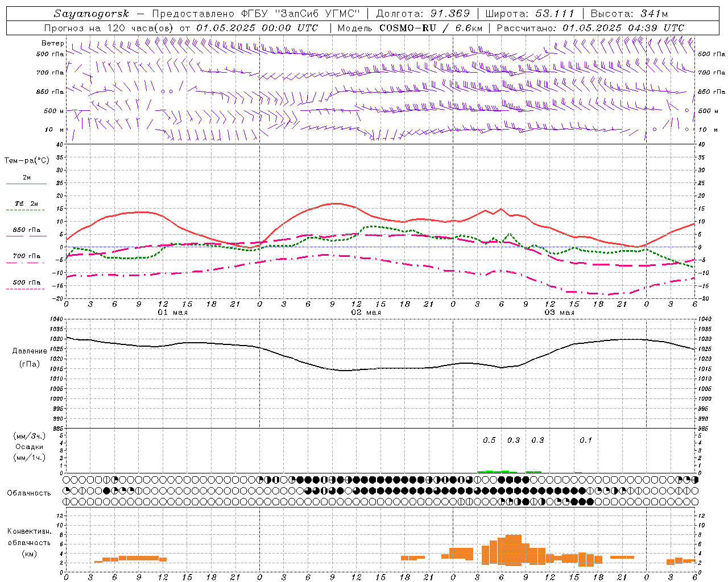Click the Широта: 53.111 header value
The height and width of the screenshot is (582, 728).
pos(530,14)
